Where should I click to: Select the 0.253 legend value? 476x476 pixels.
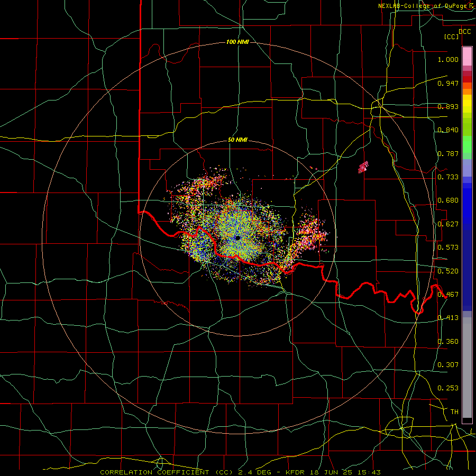point(448,388)
